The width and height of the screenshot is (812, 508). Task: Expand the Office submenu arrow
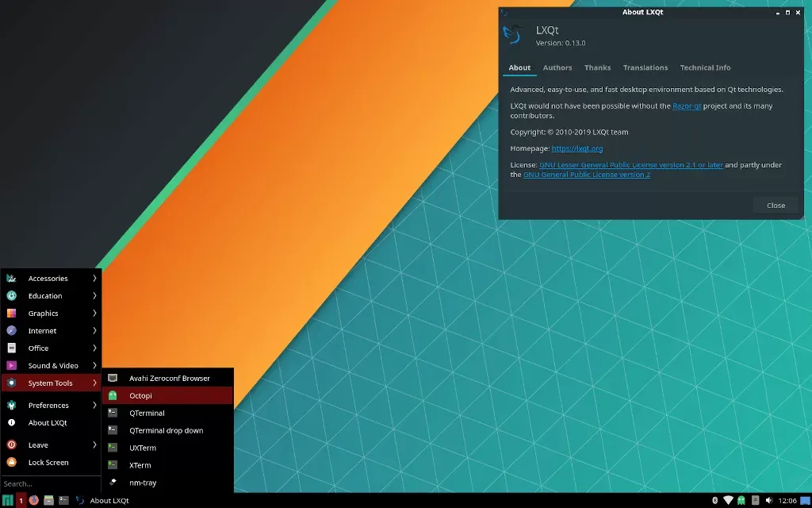click(95, 348)
